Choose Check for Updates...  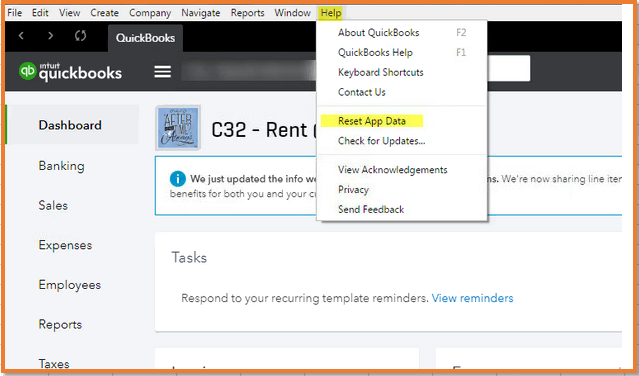[402, 141]
